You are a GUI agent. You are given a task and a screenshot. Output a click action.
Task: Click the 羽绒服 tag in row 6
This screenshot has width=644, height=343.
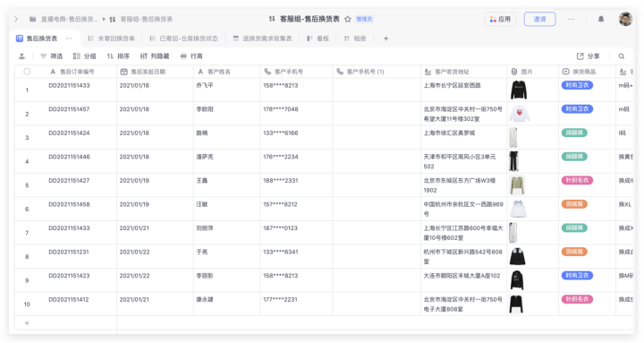tap(574, 204)
